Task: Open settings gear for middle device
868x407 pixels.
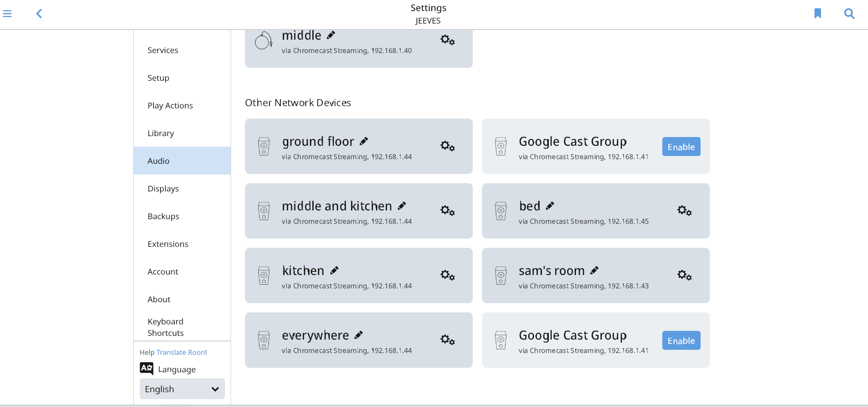Action: (447, 40)
